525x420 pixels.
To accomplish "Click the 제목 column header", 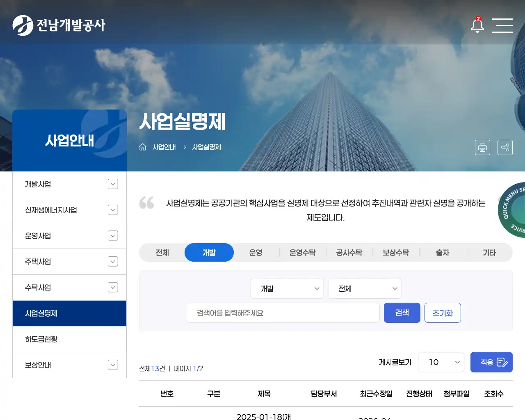I will click(x=264, y=394).
